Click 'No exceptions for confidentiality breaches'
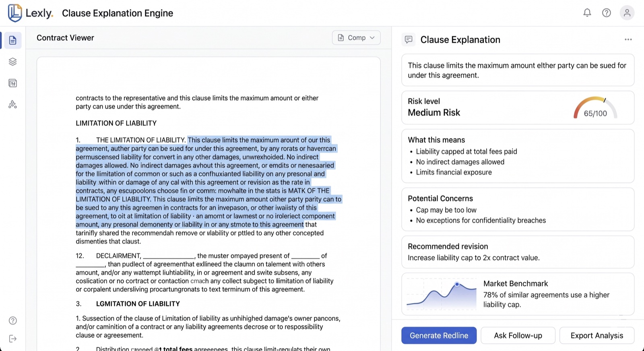 pyautogui.click(x=481, y=221)
